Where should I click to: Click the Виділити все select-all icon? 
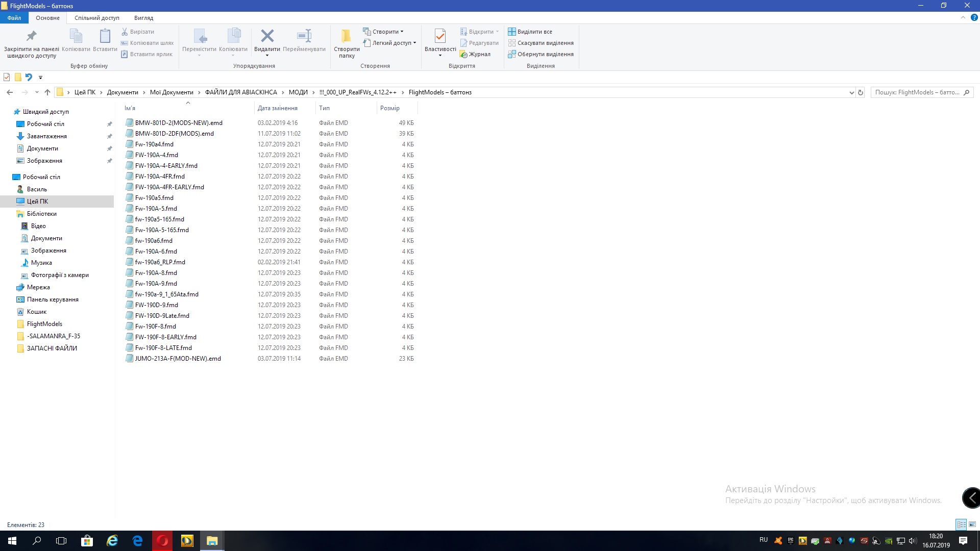click(512, 32)
